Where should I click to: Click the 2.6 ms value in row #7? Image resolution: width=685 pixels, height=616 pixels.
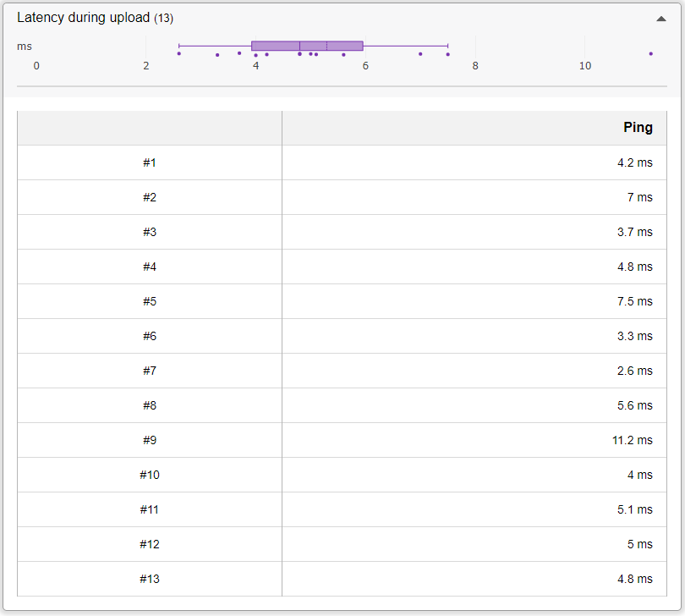(x=635, y=371)
